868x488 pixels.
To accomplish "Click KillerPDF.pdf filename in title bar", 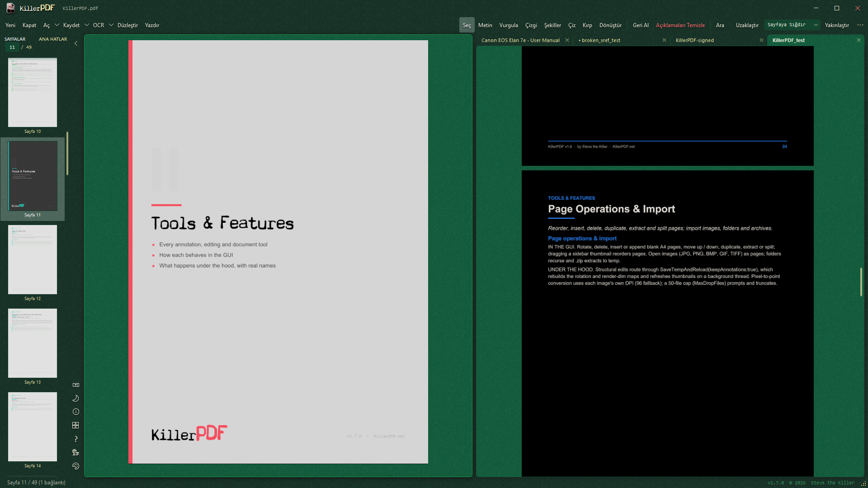I will [x=80, y=9].
